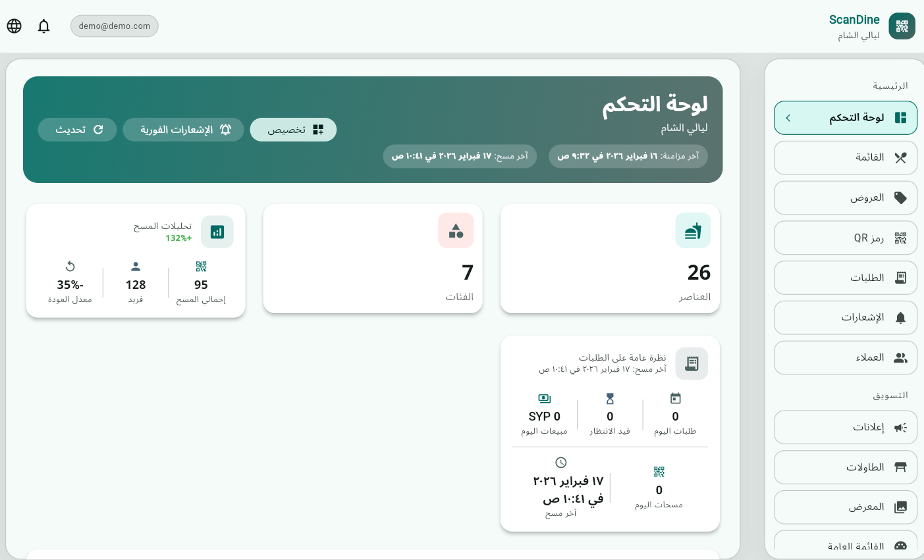The width and height of the screenshot is (924, 560).
Task: Click the الطلبات receipt icon in sidebar
Action: pyautogui.click(x=900, y=277)
